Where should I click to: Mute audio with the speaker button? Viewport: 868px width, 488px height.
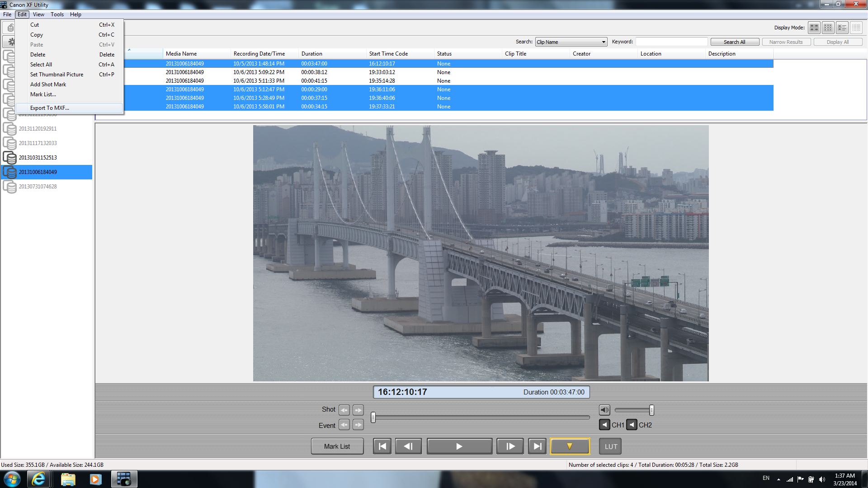[604, 410]
